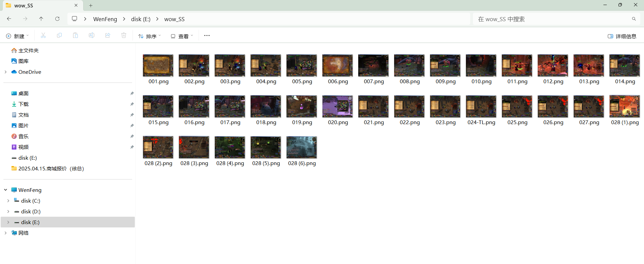Close the wow_SS tab

click(76, 5)
